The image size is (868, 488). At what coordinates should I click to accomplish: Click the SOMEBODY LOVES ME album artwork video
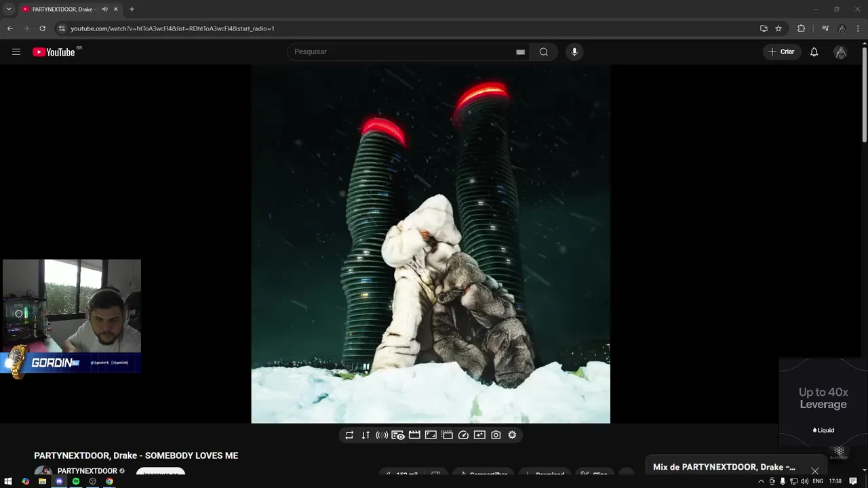pyautogui.click(x=431, y=244)
